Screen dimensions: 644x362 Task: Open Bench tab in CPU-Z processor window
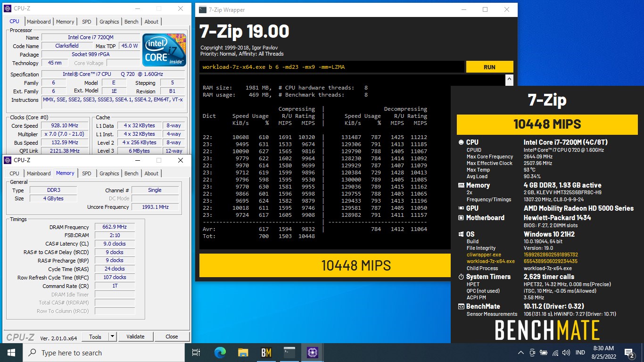coord(132,22)
